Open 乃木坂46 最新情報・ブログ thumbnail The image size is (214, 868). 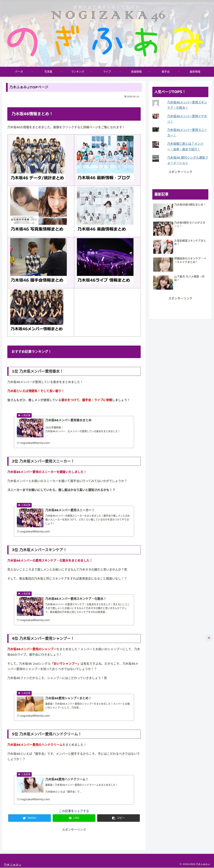(105, 159)
